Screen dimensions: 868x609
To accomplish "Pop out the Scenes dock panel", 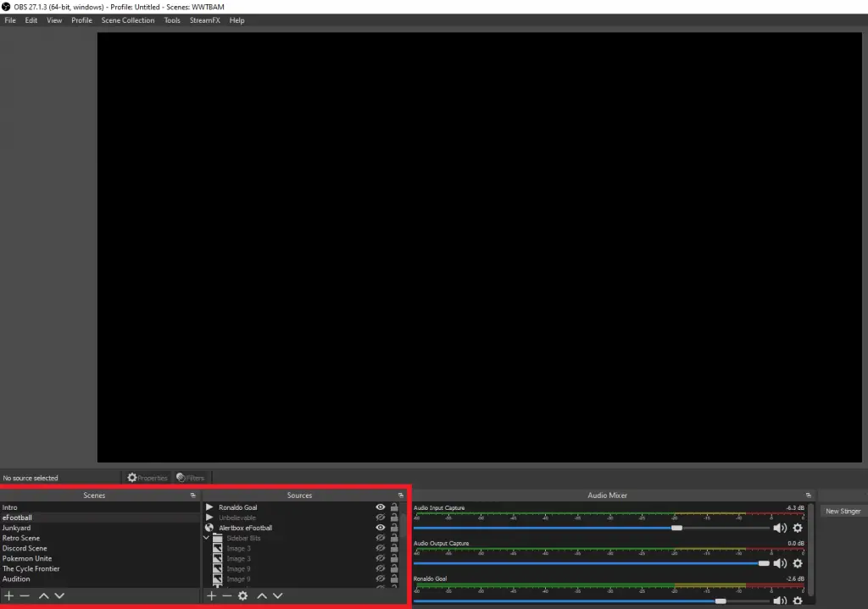I will tap(193, 496).
